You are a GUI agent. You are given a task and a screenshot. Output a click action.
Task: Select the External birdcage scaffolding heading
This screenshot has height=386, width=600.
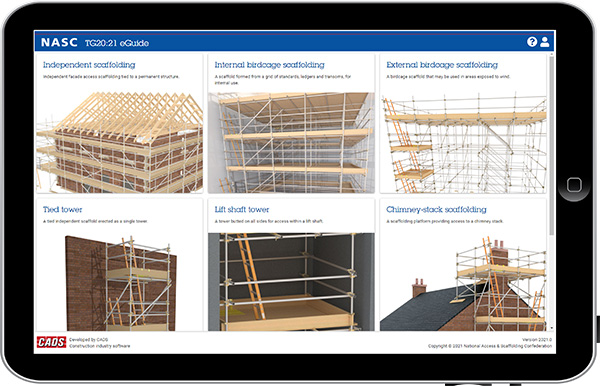pyautogui.click(x=442, y=65)
